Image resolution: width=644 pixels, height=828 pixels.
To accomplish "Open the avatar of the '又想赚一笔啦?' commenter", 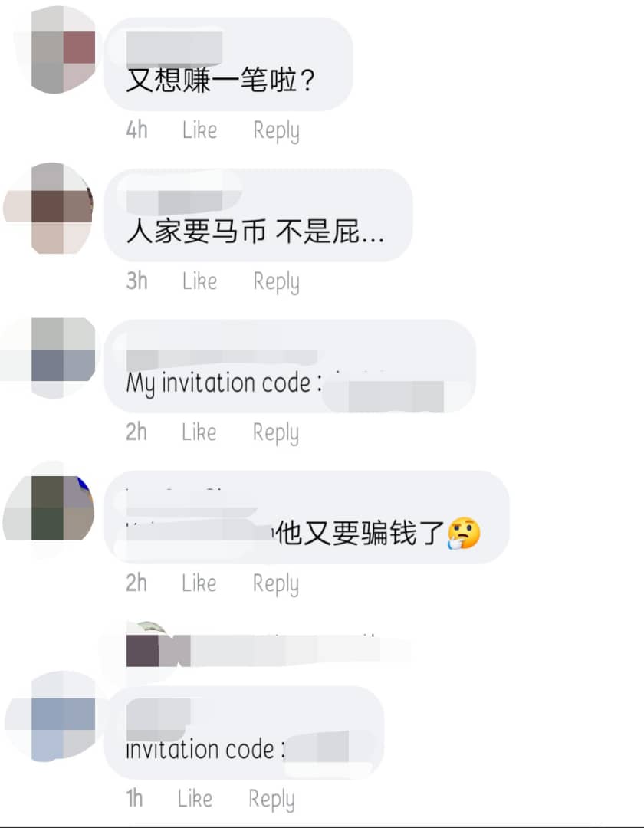I will 57,50.
